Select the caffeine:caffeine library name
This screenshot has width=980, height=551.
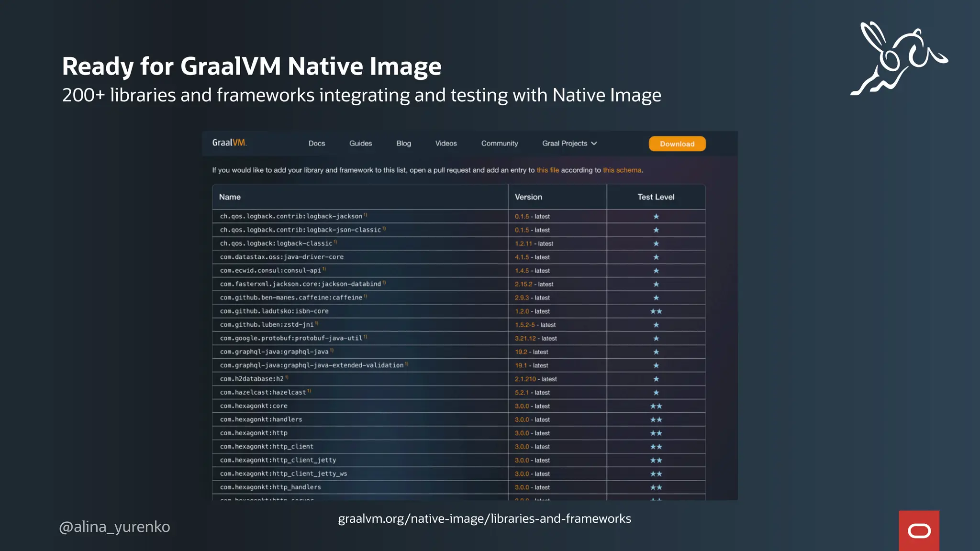(291, 298)
